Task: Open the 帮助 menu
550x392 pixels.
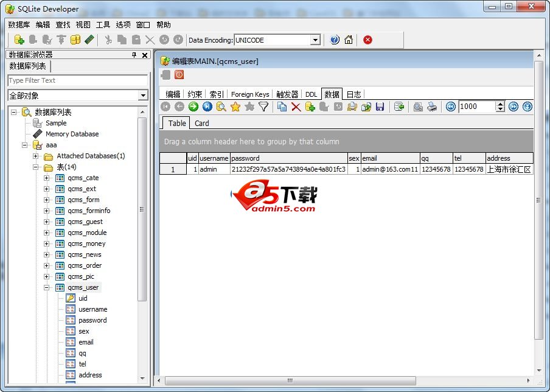Action: (x=164, y=24)
